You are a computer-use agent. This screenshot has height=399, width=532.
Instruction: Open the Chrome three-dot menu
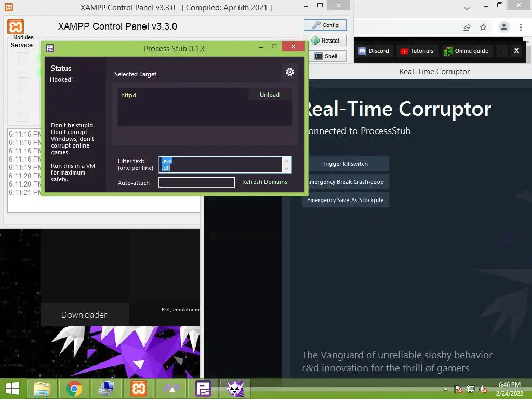click(521, 27)
